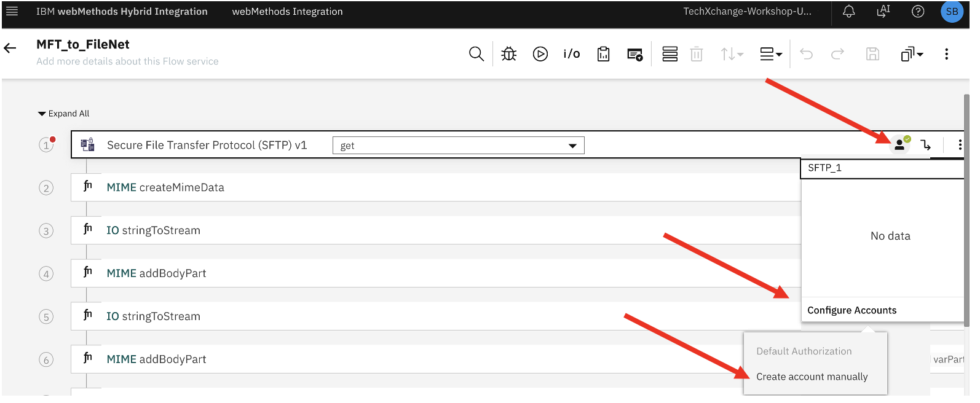Image resolution: width=980 pixels, height=403 pixels.
Task: Click the MFT_to_FileNet flow title
Action: click(x=83, y=44)
